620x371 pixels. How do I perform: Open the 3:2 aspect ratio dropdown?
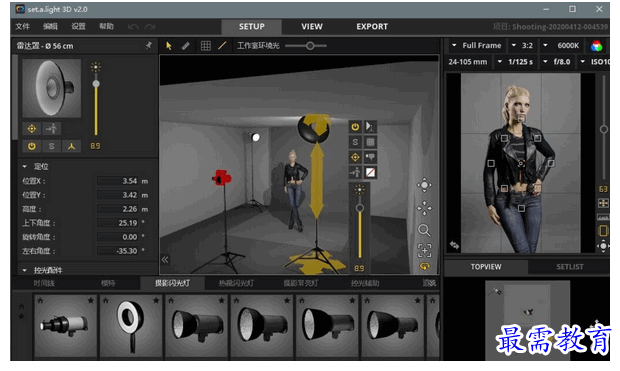tap(522, 45)
